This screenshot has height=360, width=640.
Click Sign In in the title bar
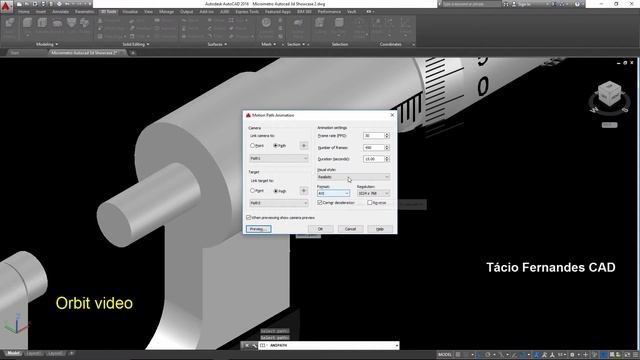pos(523,4)
